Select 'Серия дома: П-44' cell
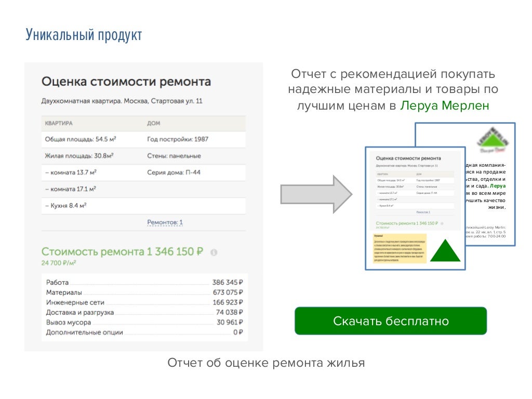Screen dimensions: 532x399 pyautogui.click(x=174, y=172)
